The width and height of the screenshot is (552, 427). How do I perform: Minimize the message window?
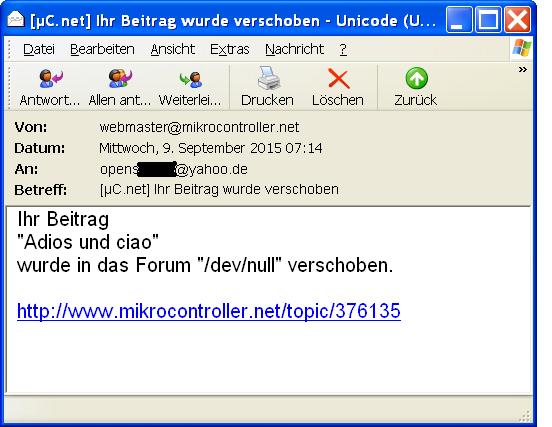tap(459, 19)
